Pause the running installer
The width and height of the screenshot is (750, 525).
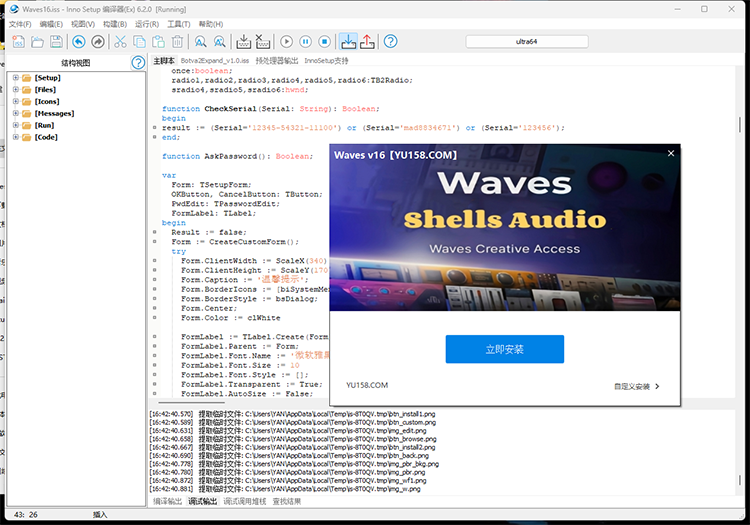306,42
